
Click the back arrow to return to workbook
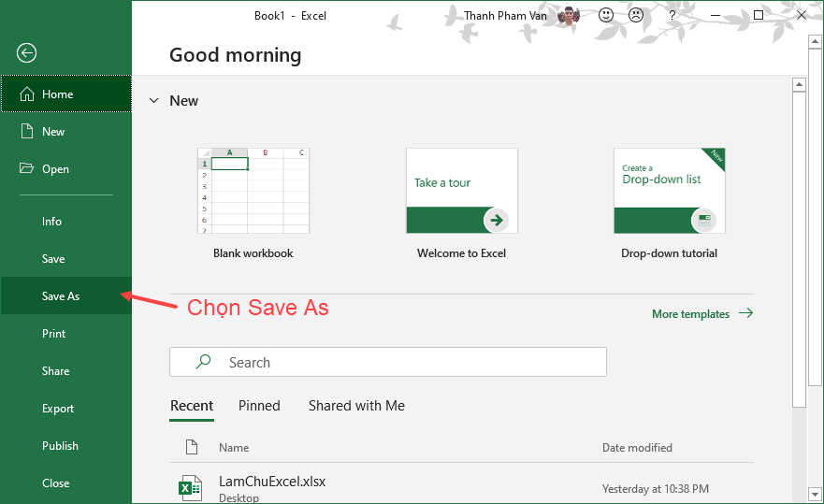click(27, 53)
